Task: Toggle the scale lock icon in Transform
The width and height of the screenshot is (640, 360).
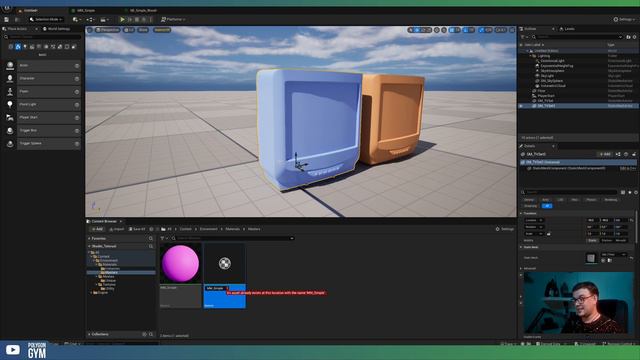Action: pyautogui.click(x=549, y=234)
